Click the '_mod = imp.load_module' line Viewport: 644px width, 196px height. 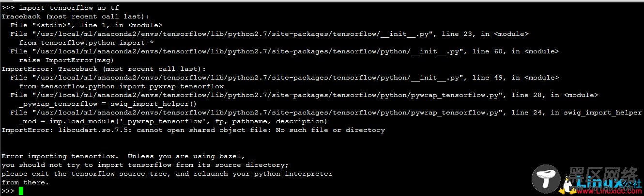(x=173, y=121)
